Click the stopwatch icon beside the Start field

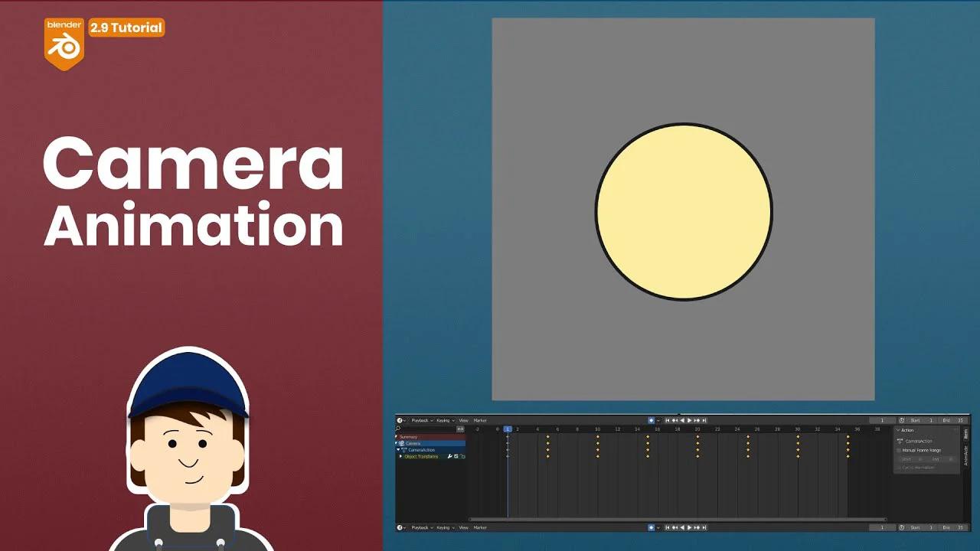pos(901,419)
